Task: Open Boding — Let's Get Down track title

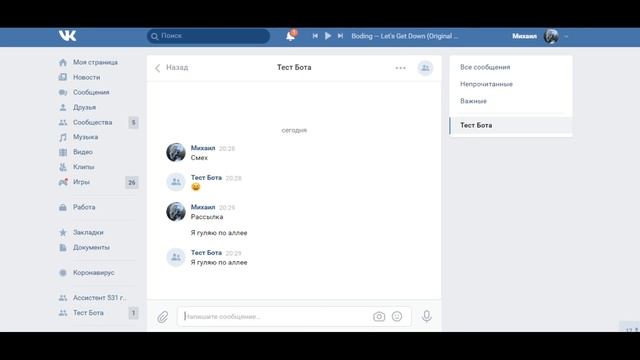Action: click(x=404, y=36)
